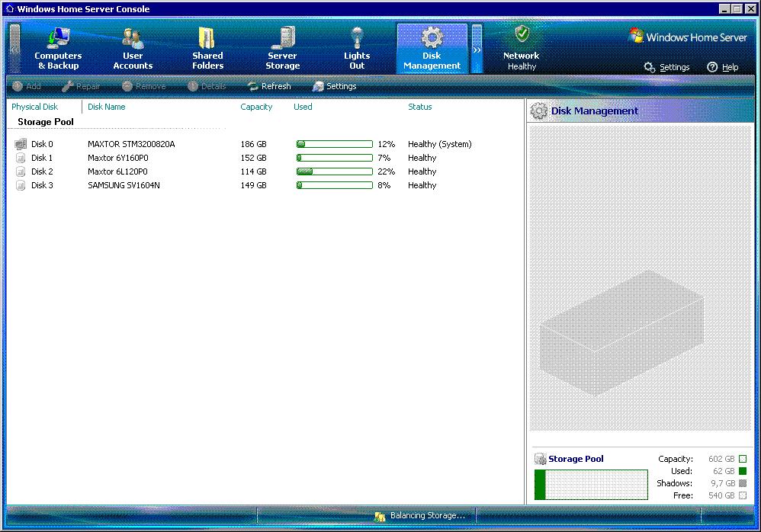
Task: Click the gear icon beside header Settings
Action: click(x=650, y=67)
